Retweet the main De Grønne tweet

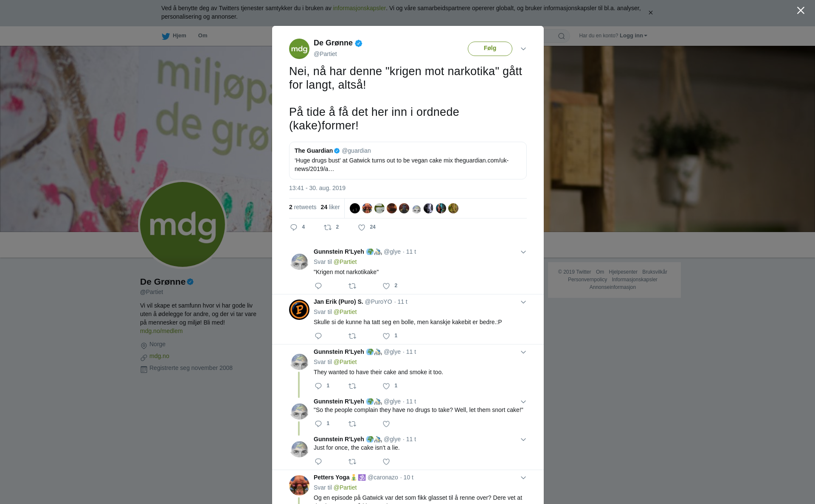coord(328,227)
